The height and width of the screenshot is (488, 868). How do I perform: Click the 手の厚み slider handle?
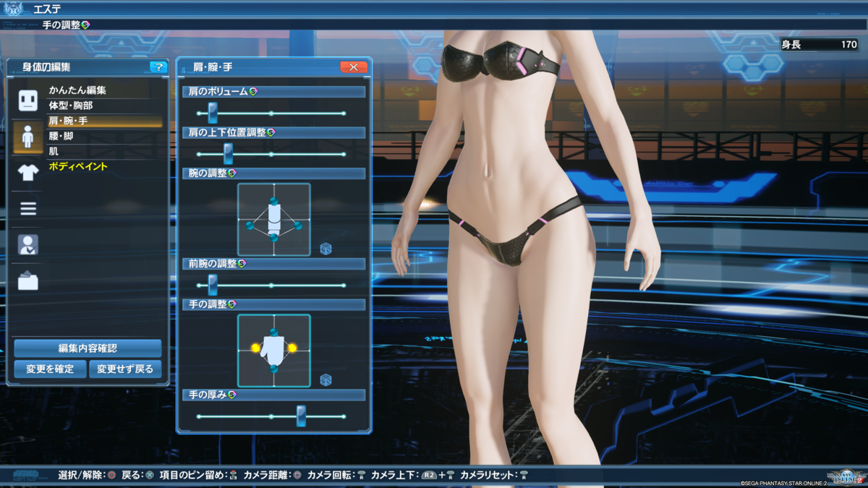(x=301, y=416)
